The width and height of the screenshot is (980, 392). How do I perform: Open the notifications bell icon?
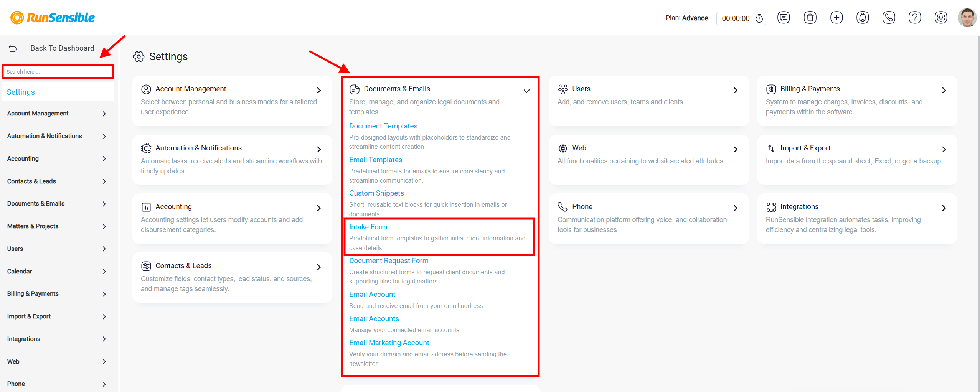(x=862, y=18)
